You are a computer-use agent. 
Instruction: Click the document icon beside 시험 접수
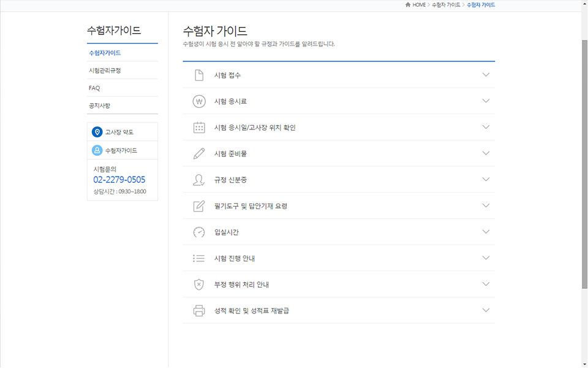click(x=198, y=75)
